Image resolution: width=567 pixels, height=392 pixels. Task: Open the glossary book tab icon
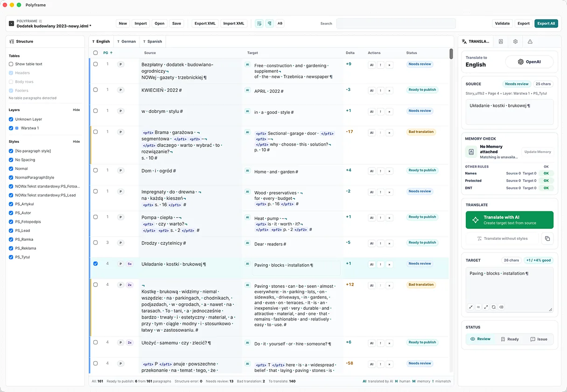pyautogui.click(x=501, y=42)
